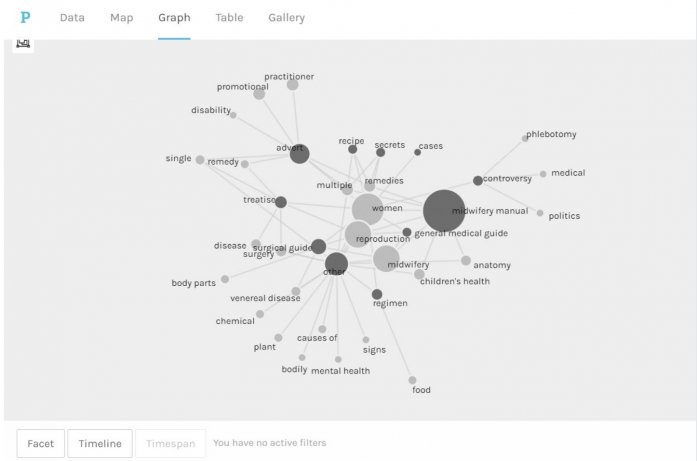Open the graph settings icon at top left
Image resolution: width=697 pixels, height=461 pixels.
click(x=23, y=44)
